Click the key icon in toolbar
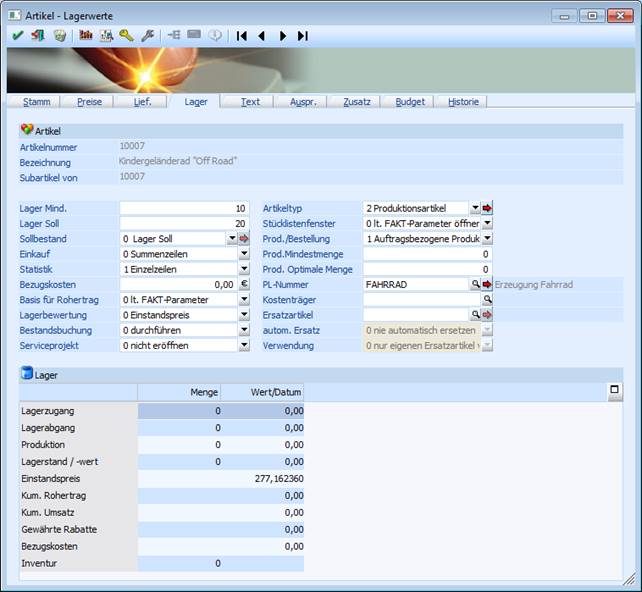 click(x=126, y=35)
